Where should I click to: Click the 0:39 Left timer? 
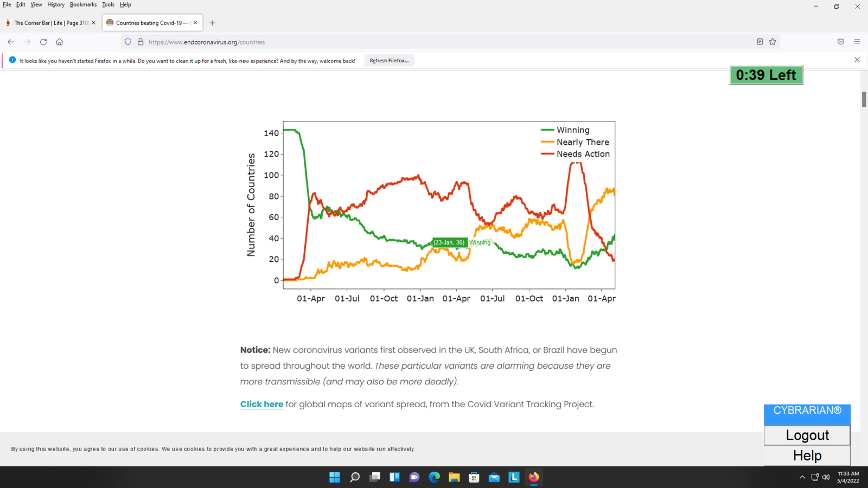pyautogui.click(x=766, y=75)
